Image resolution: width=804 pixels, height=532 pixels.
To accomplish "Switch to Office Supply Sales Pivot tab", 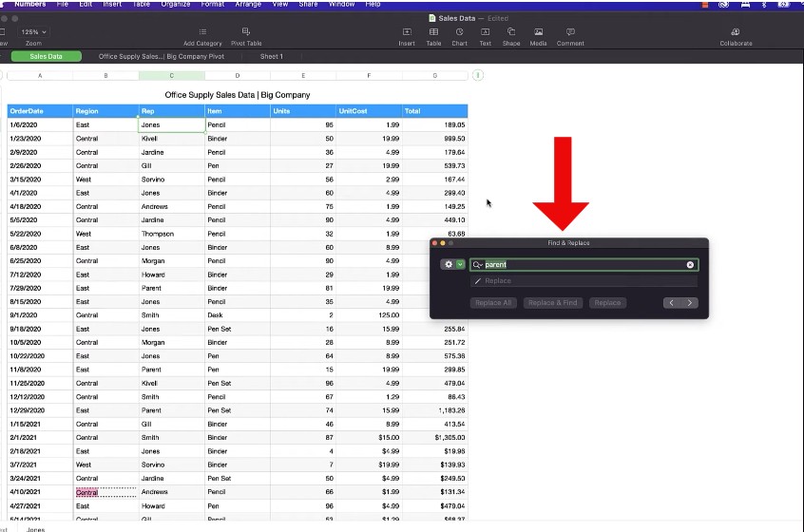I will [x=162, y=56].
